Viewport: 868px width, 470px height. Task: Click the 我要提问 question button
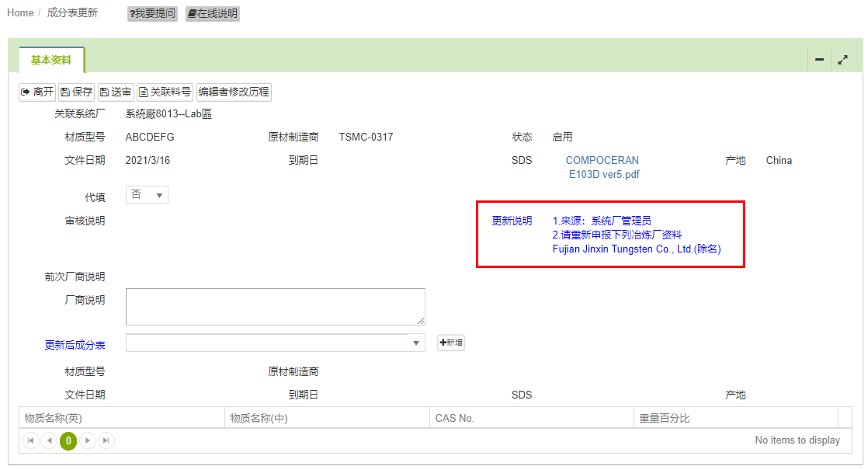point(152,13)
